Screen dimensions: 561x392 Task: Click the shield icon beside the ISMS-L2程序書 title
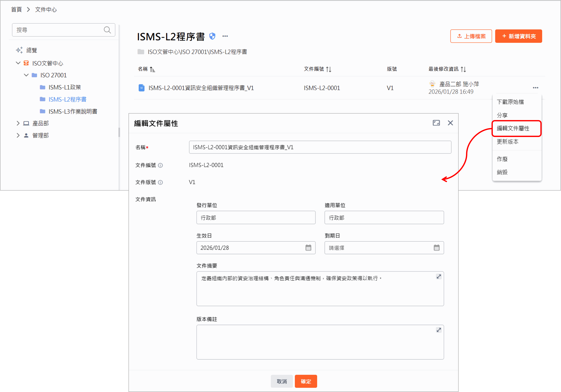[212, 36]
